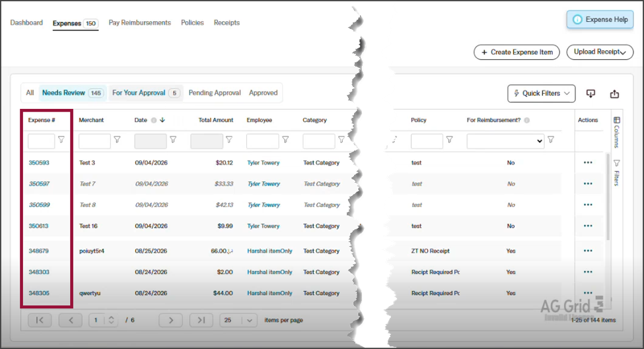Open the Columns side panel icon
This screenshot has width=644, height=349.
(x=616, y=120)
